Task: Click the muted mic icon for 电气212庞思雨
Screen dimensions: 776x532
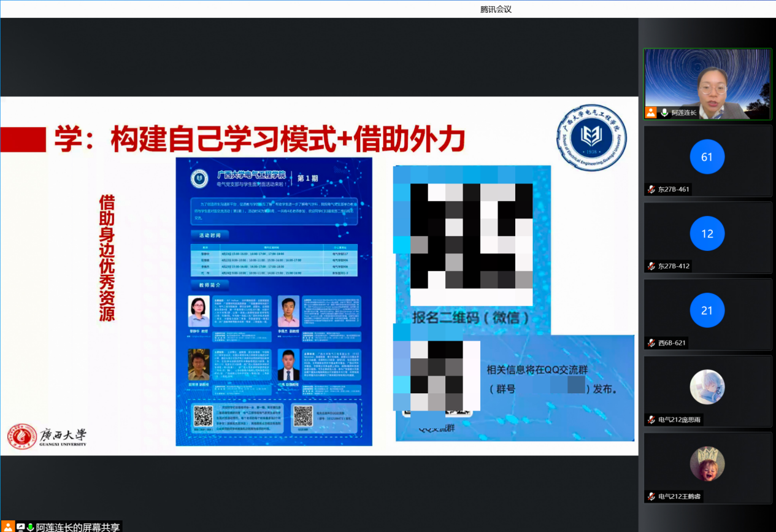Action: 651,420
